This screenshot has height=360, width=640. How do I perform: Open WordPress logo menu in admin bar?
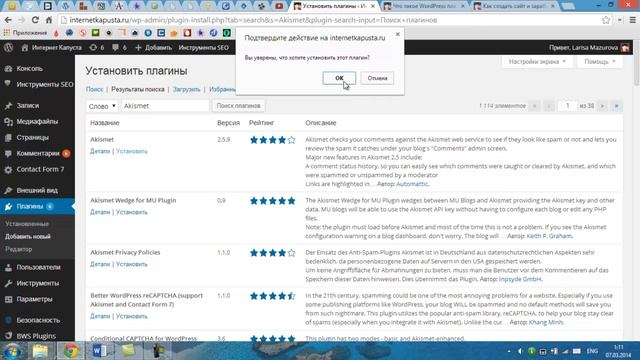[9, 47]
